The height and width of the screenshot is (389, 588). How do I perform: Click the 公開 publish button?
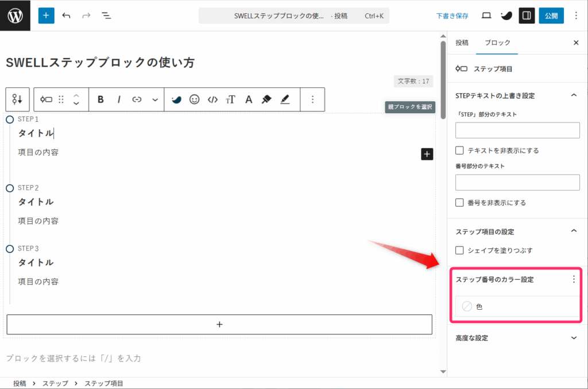pos(551,16)
